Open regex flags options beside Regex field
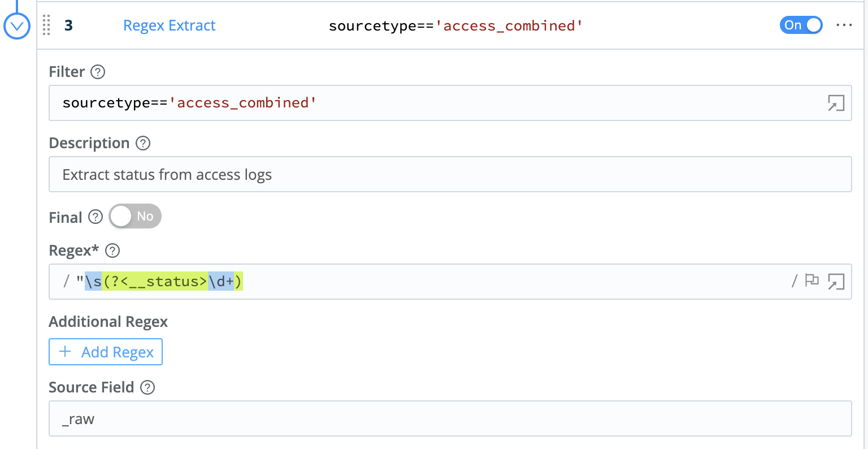Image resolution: width=868 pixels, height=449 pixels. tap(812, 280)
